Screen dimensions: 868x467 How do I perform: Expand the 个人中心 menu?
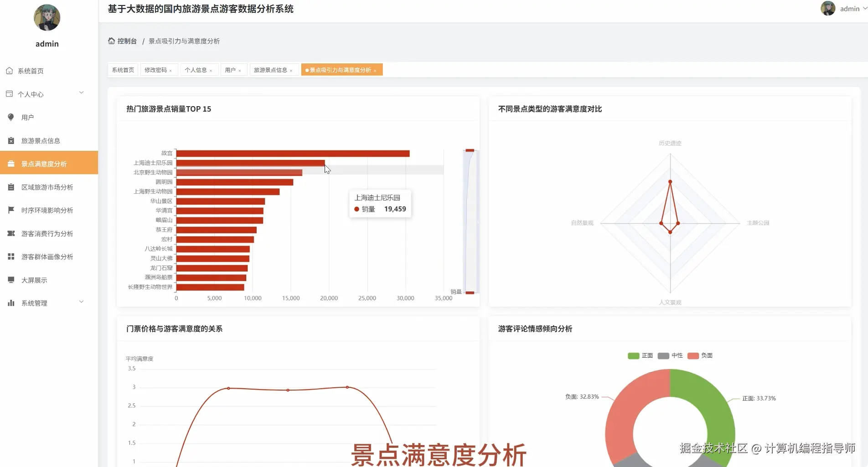click(x=45, y=94)
